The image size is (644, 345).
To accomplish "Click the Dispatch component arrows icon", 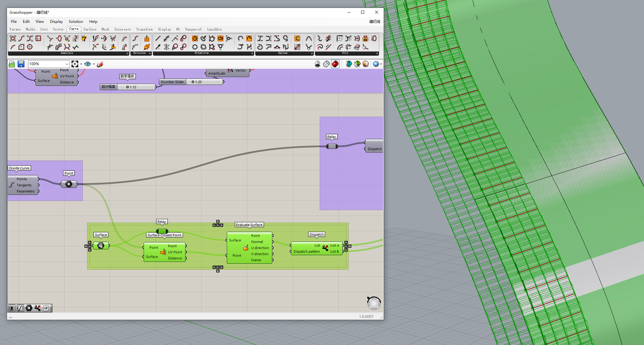I will (x=325, y=248).
